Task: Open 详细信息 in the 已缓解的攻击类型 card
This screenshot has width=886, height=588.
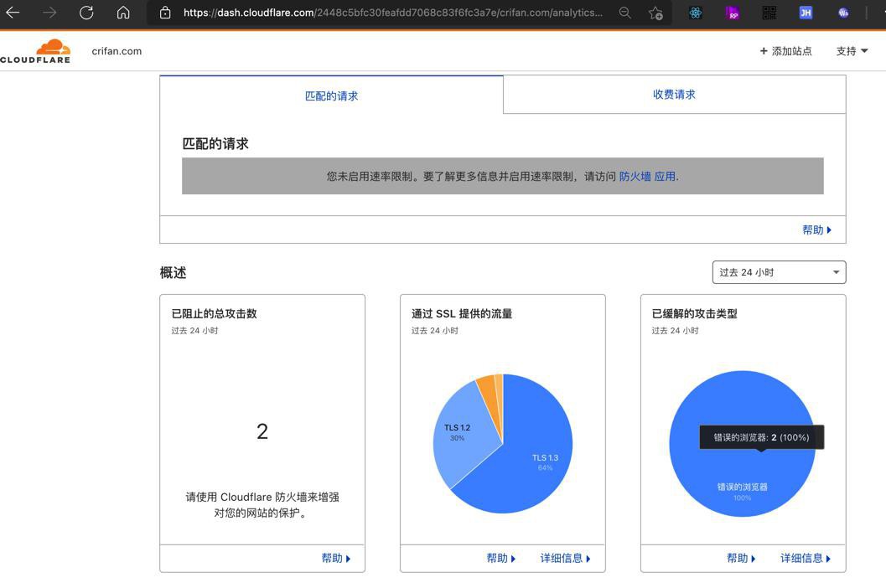Action: point(806,558)
